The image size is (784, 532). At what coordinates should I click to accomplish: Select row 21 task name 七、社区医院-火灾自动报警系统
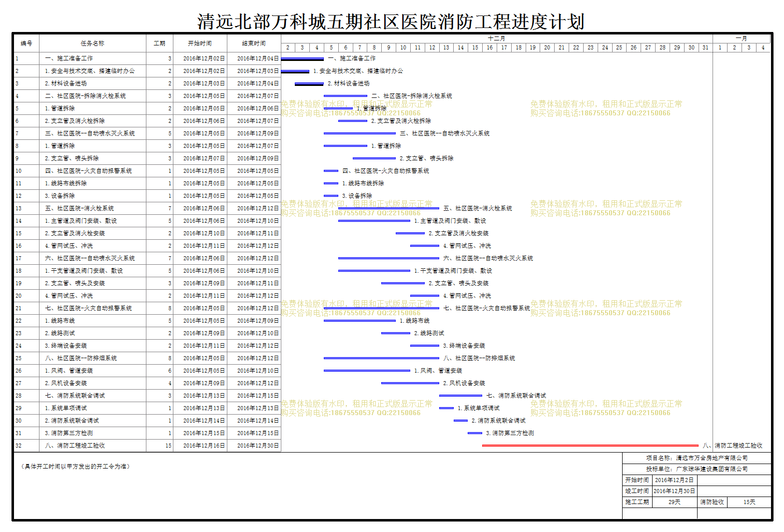tap(88, 308)
